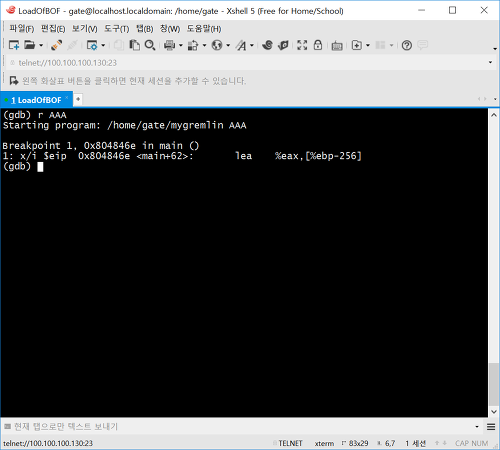This screenshot has height=450, width=500.
Task: Click the keyboard key mapping icon
Action: 337,45
